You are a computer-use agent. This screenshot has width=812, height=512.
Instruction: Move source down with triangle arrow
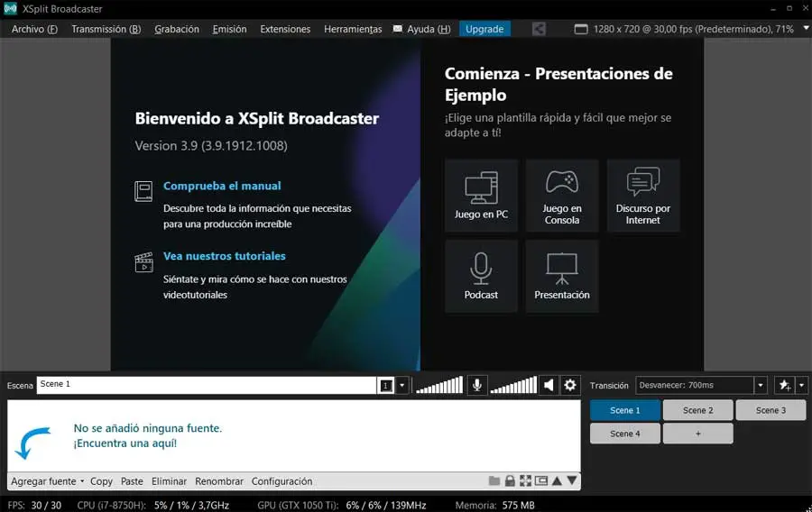tap(572, 481)
